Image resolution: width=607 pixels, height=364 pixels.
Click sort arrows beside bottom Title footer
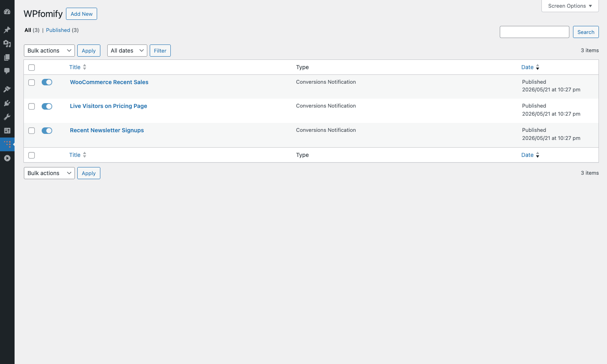[x=85, y=155]
